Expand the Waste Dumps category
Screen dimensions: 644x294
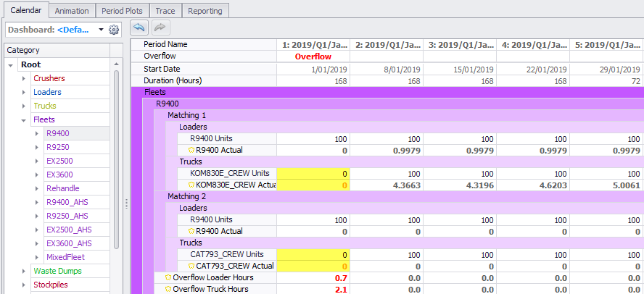tap(25, 272)
